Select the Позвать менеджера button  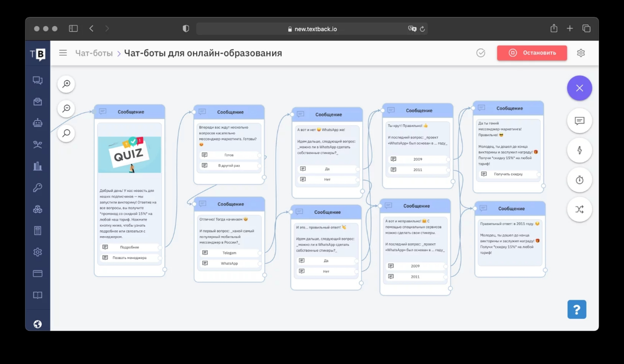[x=130, y=258]
